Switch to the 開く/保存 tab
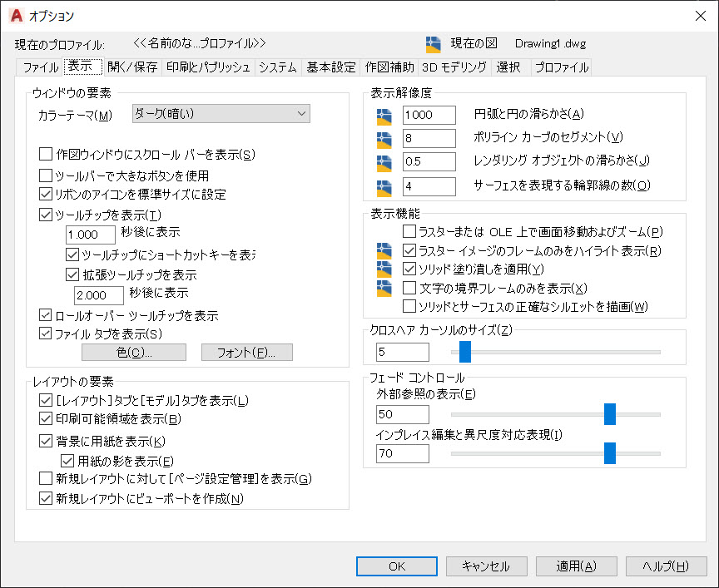719x588 pixels. (x=132, y=67)
